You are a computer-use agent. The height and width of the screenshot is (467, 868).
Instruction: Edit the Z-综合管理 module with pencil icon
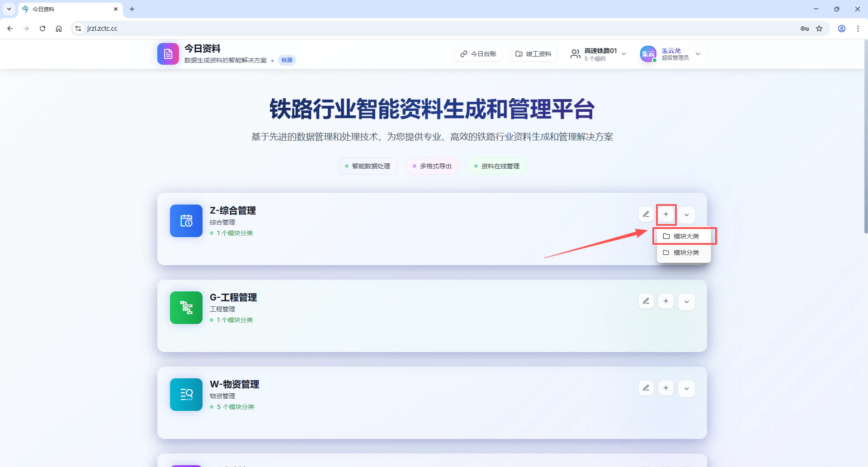646,214
